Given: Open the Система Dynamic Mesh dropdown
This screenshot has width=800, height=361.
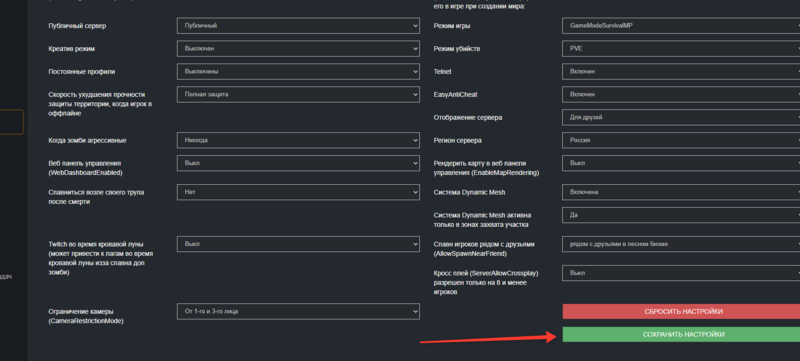Looking at the screenshot, I should 681,192.
